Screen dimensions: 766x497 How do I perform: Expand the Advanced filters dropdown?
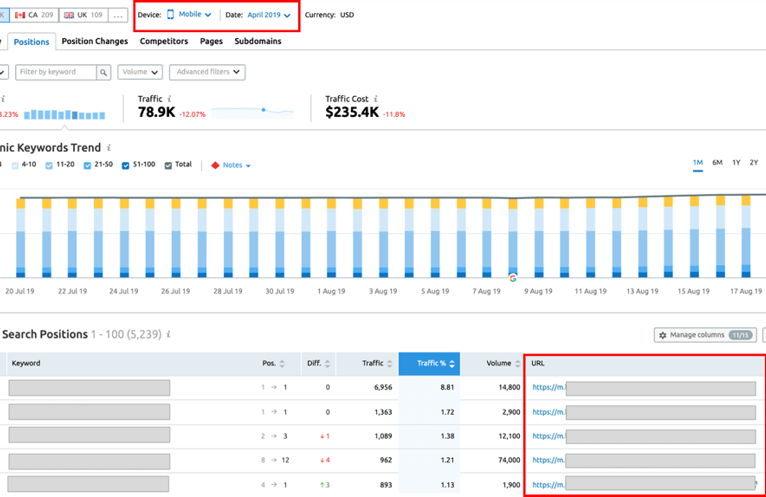point(206,72)
